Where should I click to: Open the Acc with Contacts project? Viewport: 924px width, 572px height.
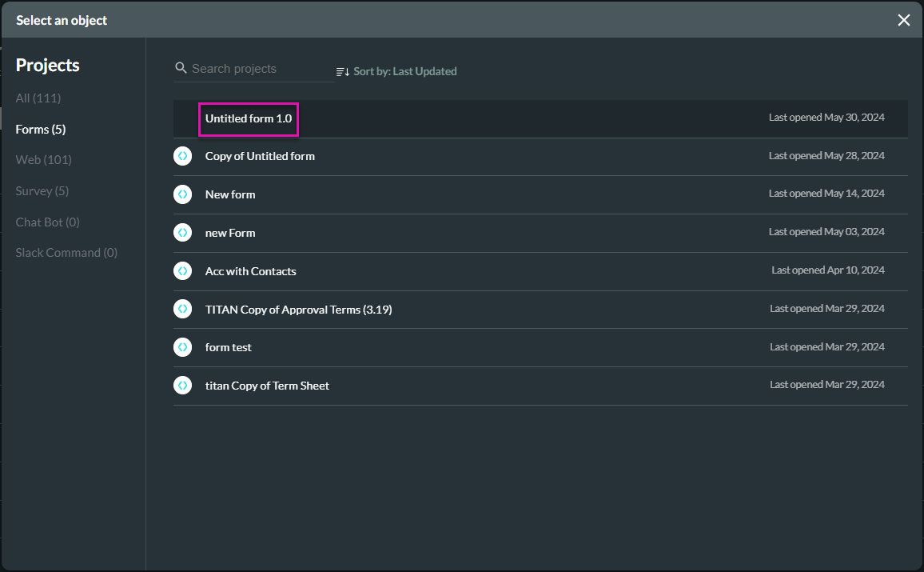(250, 270)
